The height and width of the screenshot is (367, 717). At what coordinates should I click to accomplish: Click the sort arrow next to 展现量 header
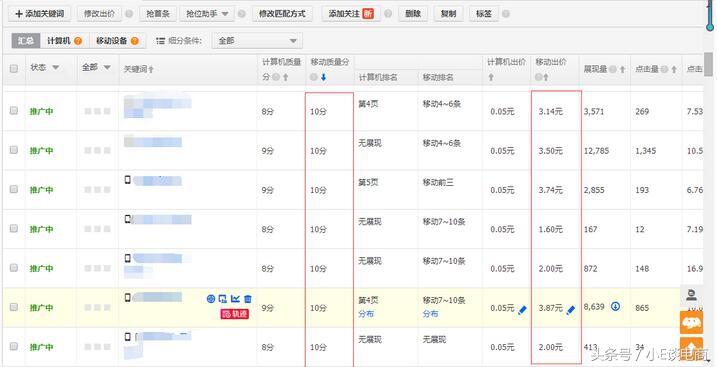pyautogui.click(x=622, y=69)
